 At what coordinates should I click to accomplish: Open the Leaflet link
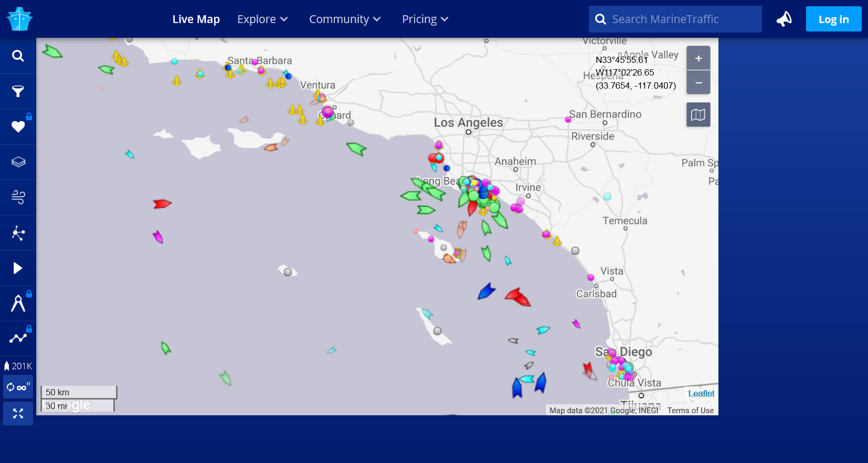tap(701, 393)
